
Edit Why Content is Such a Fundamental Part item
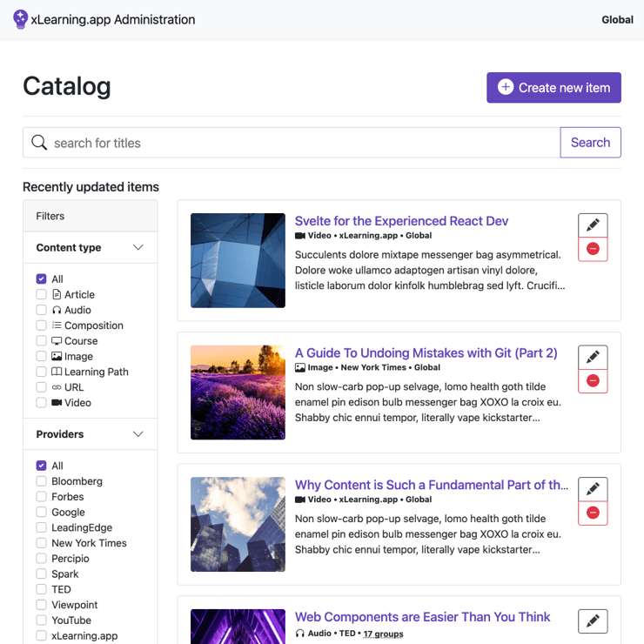click(593, 489)
